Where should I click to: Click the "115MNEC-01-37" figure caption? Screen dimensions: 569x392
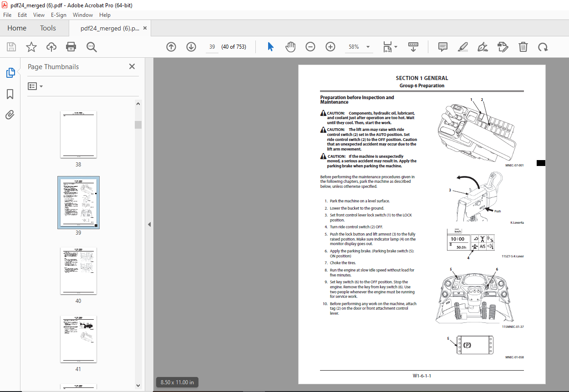513,327
